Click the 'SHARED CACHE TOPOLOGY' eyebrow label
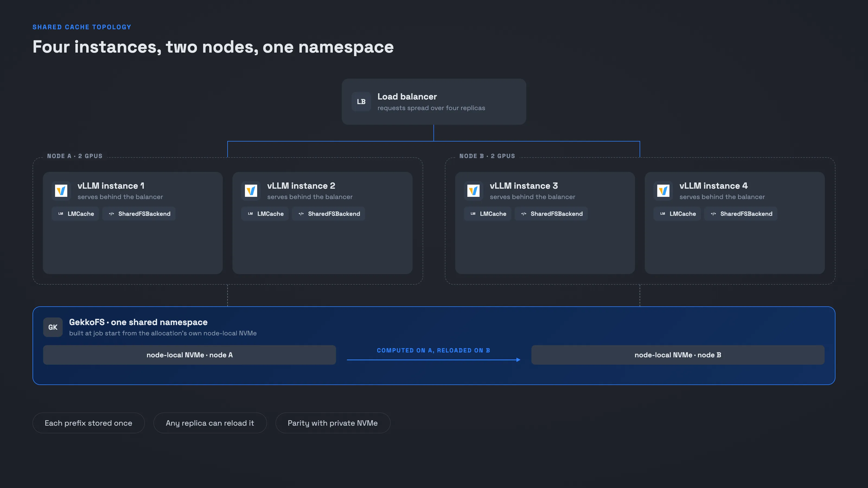 (x=82, y=27)
